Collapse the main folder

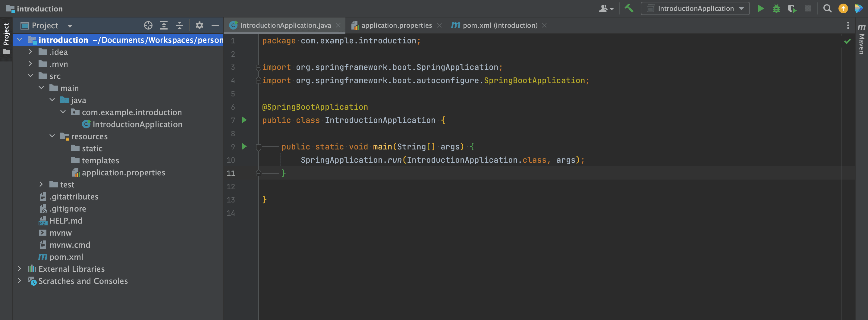[41, 88]
